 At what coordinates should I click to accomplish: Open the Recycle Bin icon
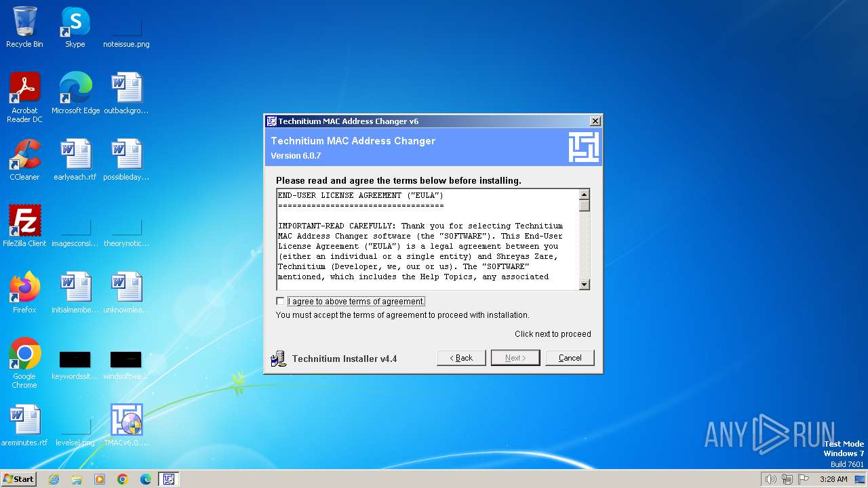pyautogui.click(x=24, y=27)
